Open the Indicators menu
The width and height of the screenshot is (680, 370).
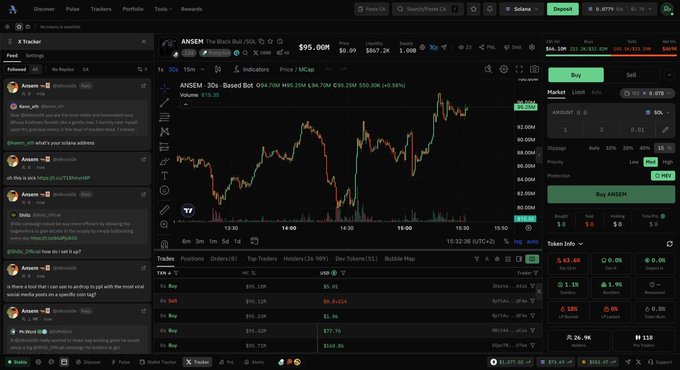point(252,69)
